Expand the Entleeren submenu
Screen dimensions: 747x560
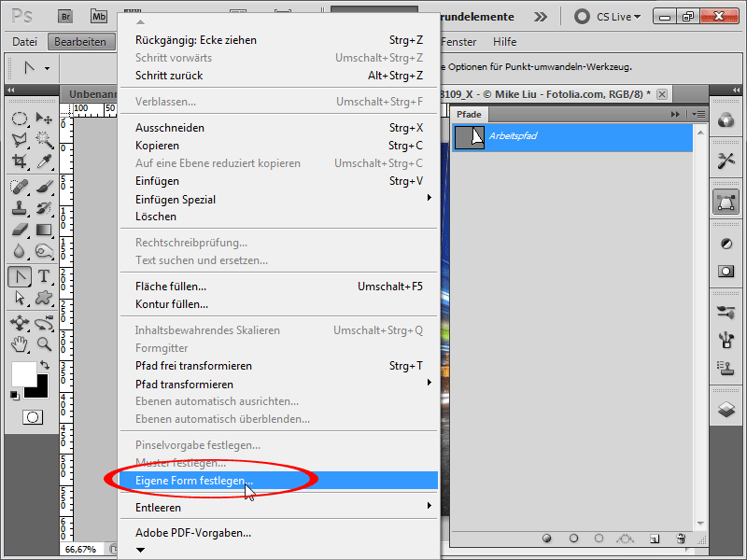tap(429, 506)
